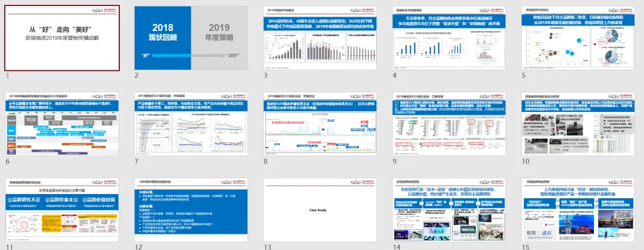Click the number 13 label below the Case Study slide
This screenshot has width=644, height=250.
tap(267, 247)
